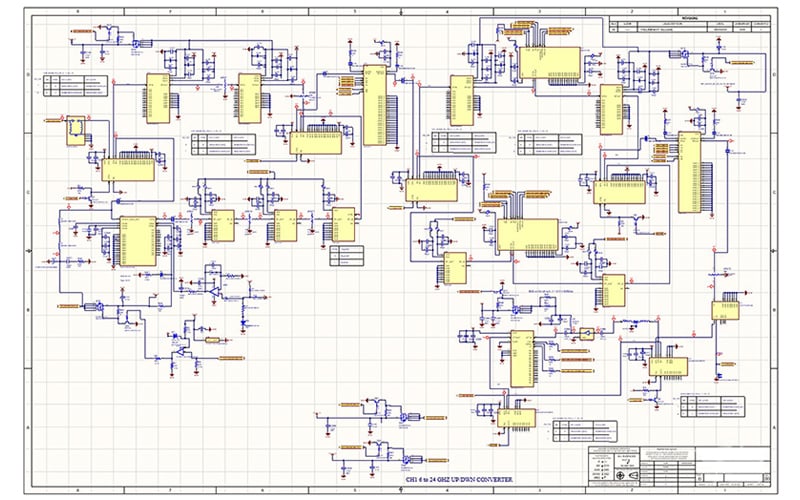Click the title block at the sheet's bottom-right corner
This screenshot has height=500, width=800.
[x=680, y=466]
